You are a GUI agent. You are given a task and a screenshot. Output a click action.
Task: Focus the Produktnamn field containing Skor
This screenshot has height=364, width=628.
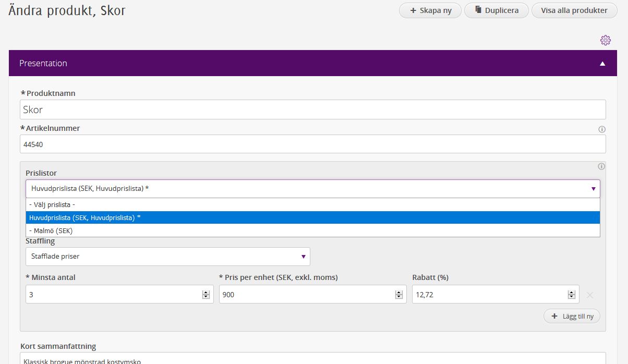(312, 110)
